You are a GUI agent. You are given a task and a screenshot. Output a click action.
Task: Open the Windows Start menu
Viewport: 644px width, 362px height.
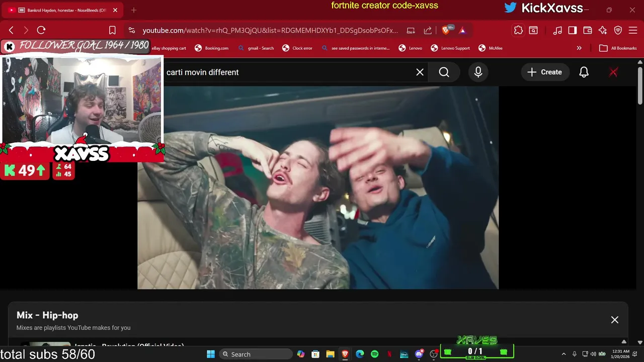(211, 354)
